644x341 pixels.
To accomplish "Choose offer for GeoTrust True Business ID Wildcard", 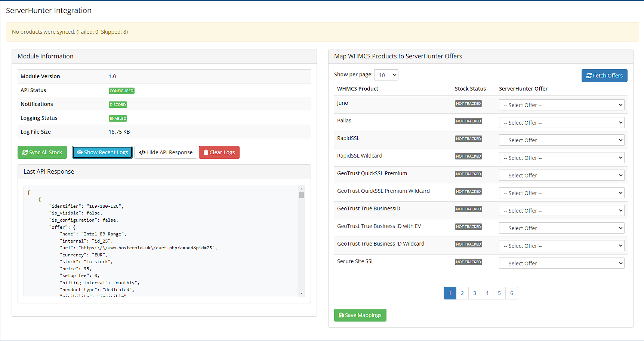I will pos(561,246).
